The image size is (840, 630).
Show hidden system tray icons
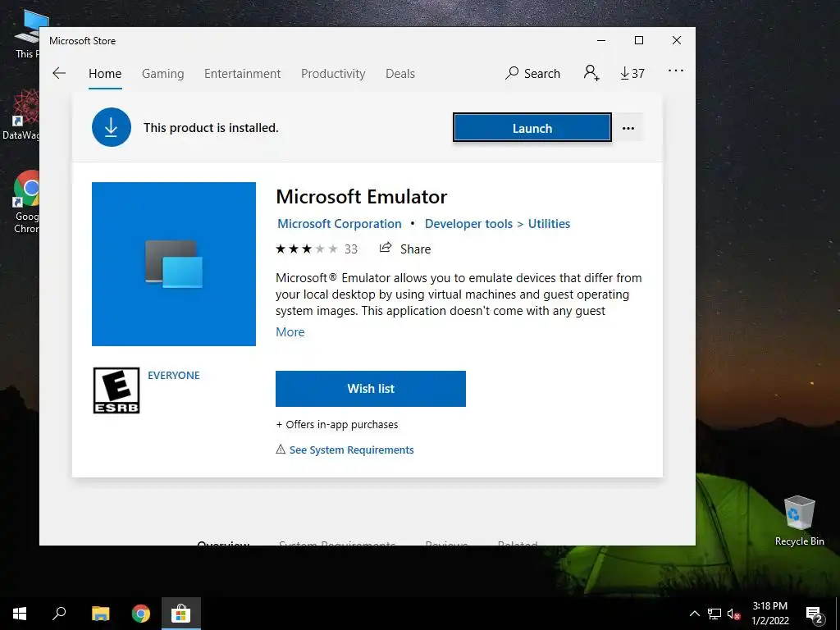(x=694, y=614)
